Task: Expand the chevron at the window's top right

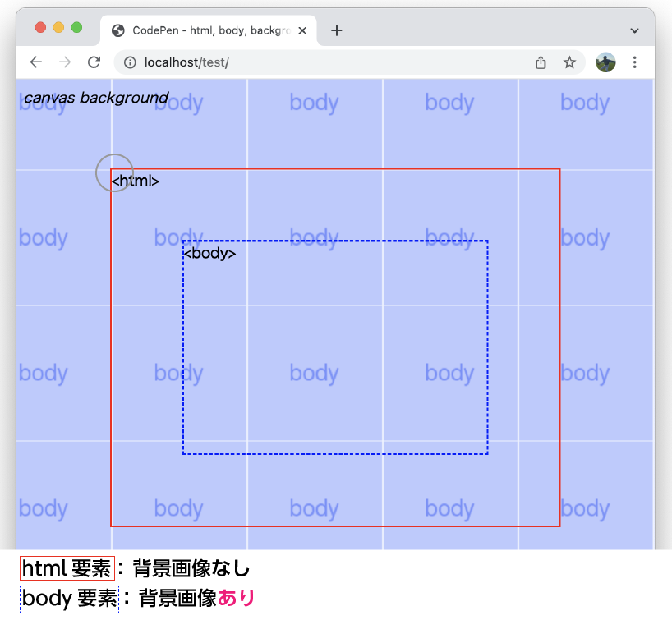Action: tap(635, 30)
